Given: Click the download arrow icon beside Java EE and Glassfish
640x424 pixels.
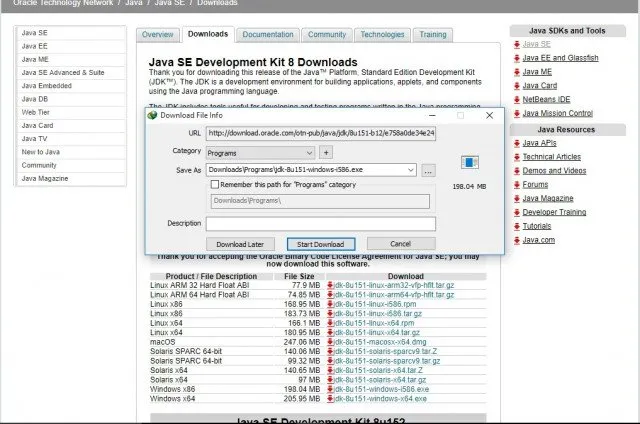Looking at the screenshot, I should (517, 58).
